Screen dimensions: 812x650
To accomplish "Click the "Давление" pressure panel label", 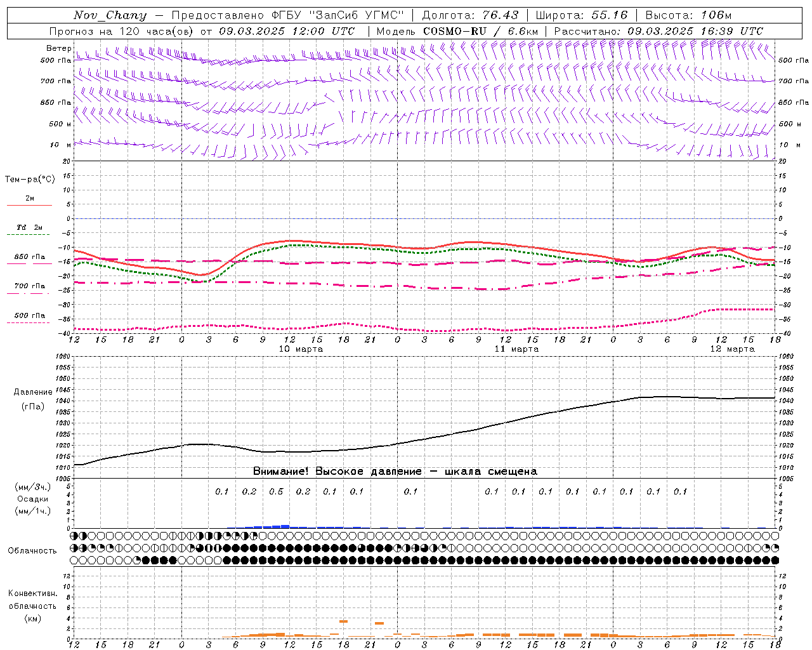I will [33, 392].
